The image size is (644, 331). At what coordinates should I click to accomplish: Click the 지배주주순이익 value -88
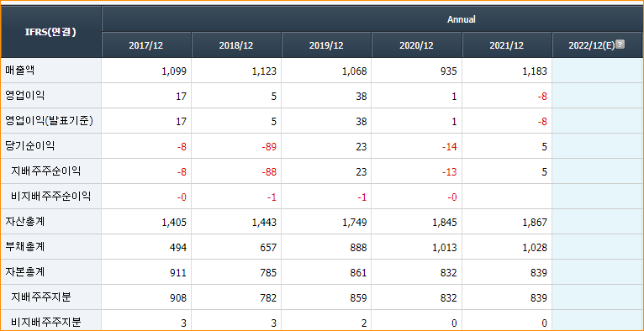pos(269,172)
